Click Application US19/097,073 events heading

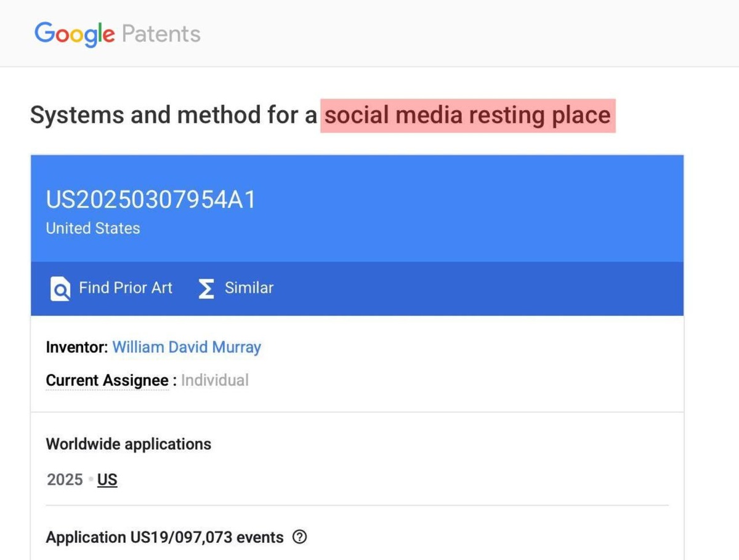pos(164,537)
